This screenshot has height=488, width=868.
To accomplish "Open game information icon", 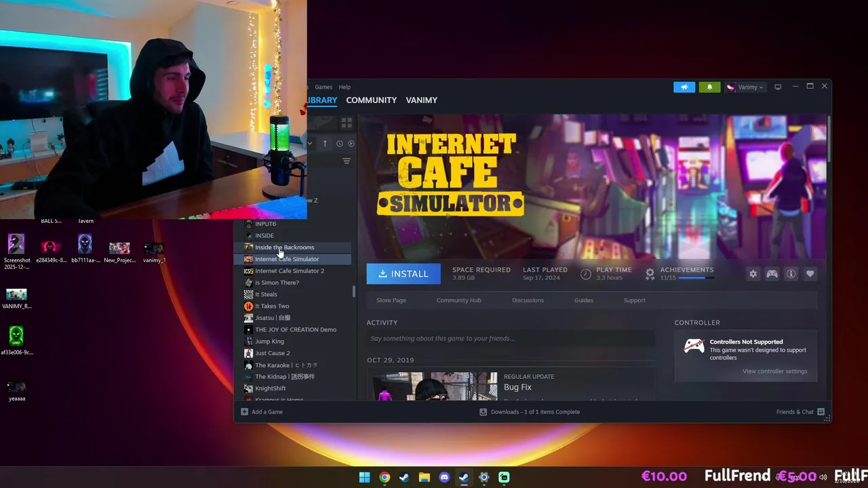I will [x=791, y=274].
